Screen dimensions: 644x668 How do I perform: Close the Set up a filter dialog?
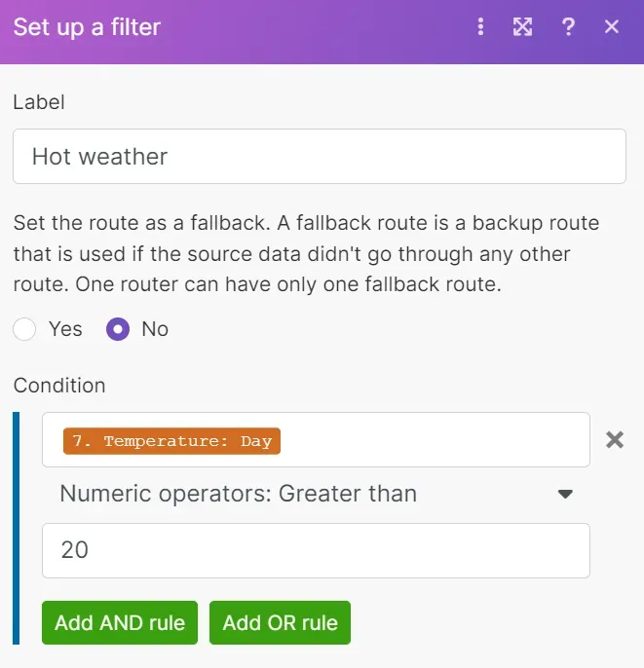(612, 26)
